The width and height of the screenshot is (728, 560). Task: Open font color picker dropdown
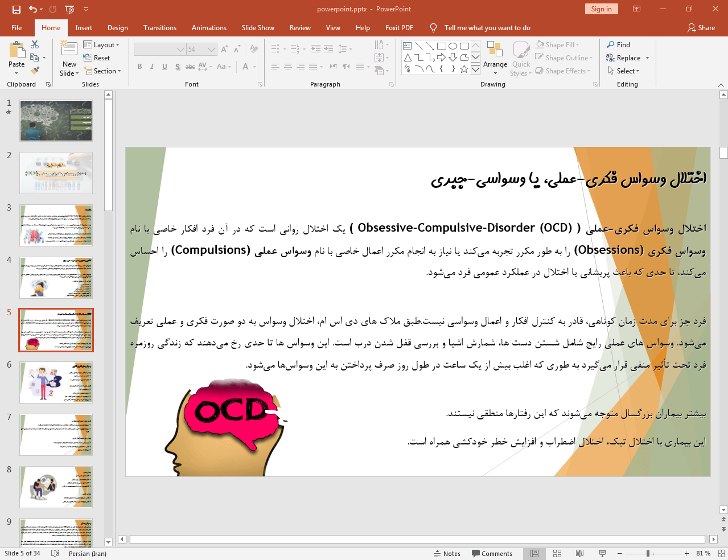coord(254,67)
